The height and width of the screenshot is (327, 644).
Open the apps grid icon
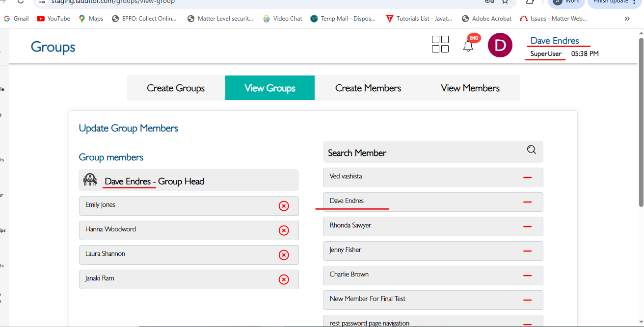point(440,44)
